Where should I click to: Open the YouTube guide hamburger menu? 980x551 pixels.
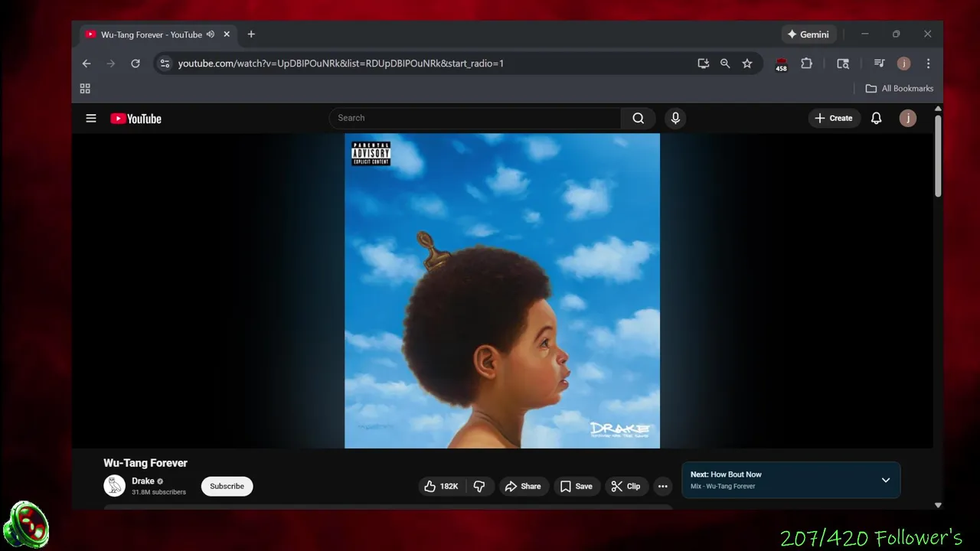91,119
